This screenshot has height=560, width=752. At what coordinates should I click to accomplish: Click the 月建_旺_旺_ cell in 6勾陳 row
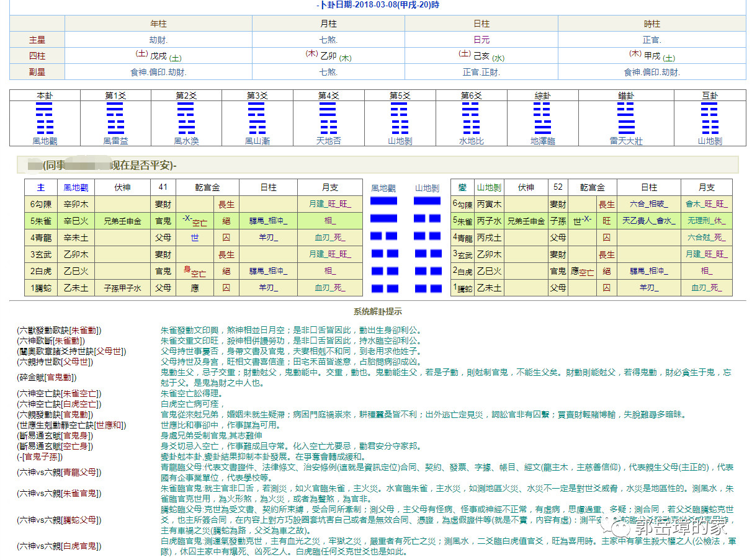[330, 204]
